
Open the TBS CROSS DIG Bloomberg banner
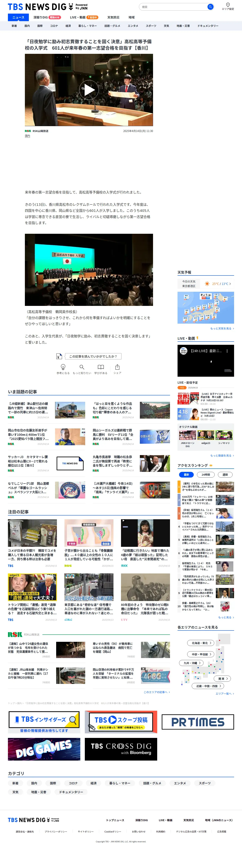(121, 749)
